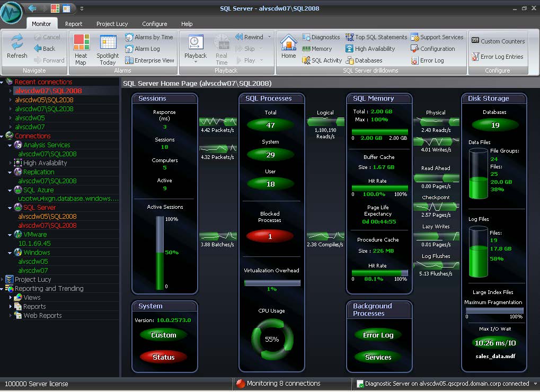Open Alarms by Time

coord(149,37)
